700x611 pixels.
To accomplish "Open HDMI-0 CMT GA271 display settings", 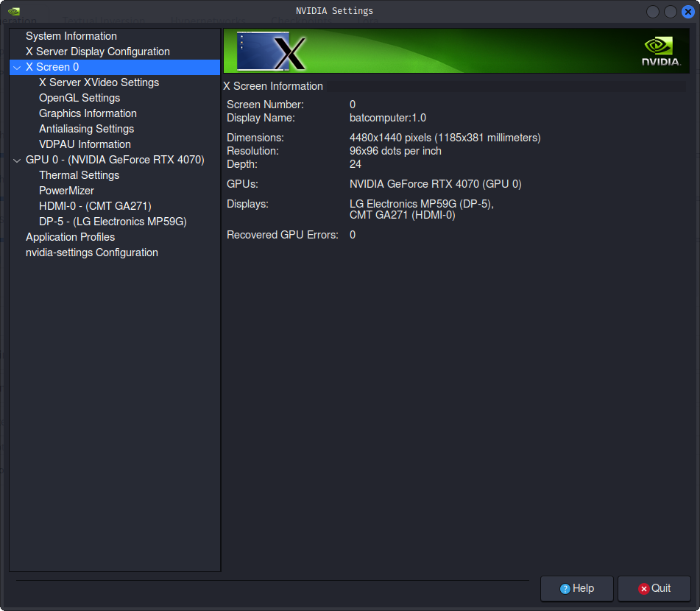I will (95, 206).
